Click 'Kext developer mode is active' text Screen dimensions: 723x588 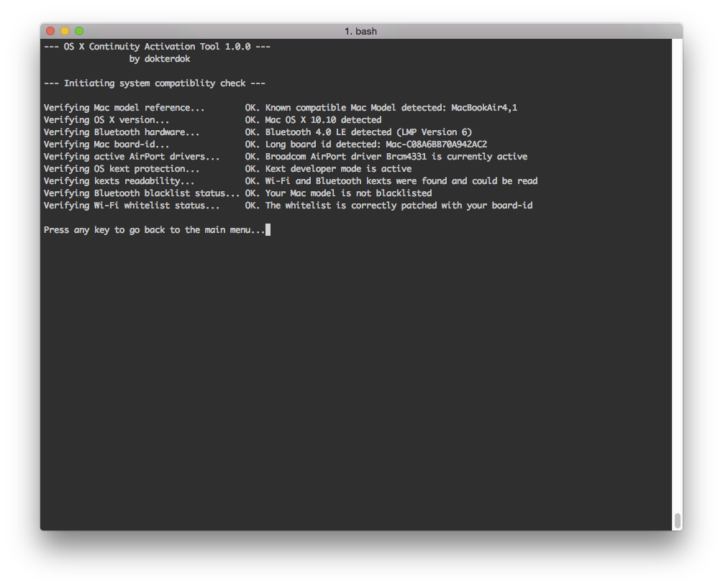click(338, 169)
